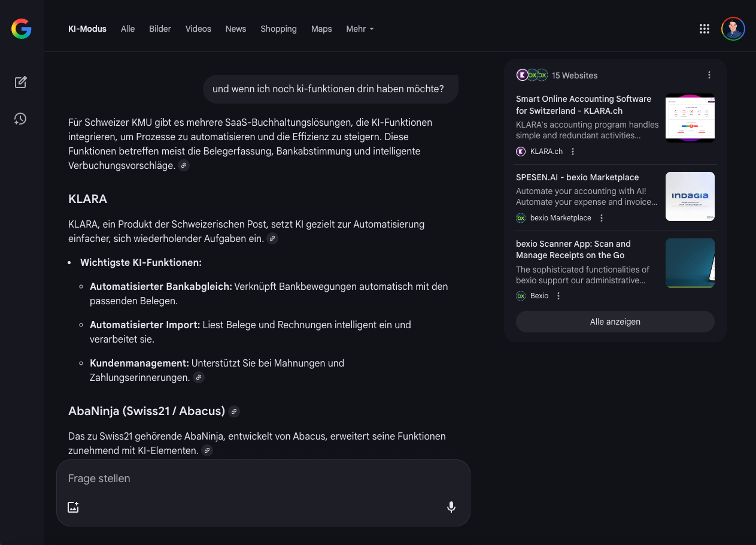The height and width of the screenshot is (545, 756).
Task: Click the 'Alle anzeigen' button
Action: pyautogui.click(x=615, y=322)
